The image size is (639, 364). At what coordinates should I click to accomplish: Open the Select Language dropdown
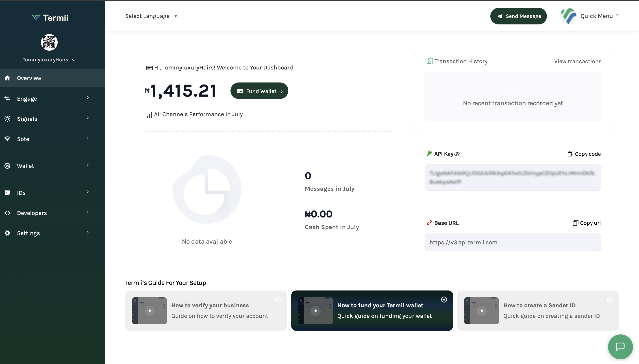pyautogui.click(x=151, y=16)
